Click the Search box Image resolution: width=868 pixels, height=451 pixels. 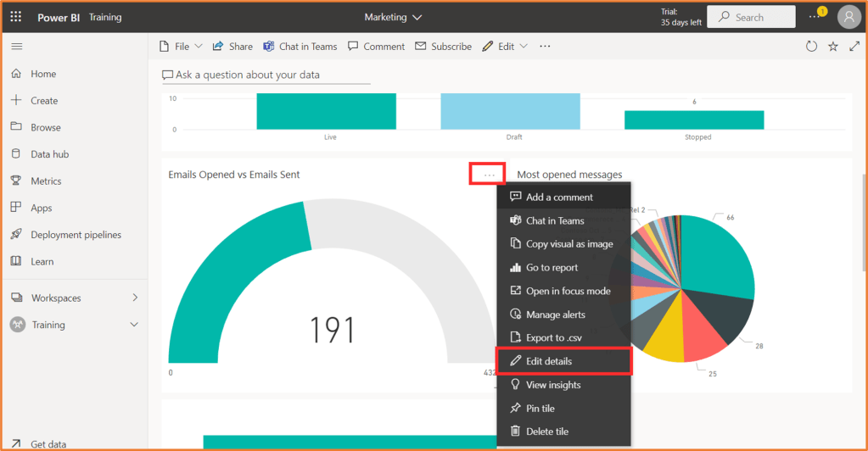(751, 17)
